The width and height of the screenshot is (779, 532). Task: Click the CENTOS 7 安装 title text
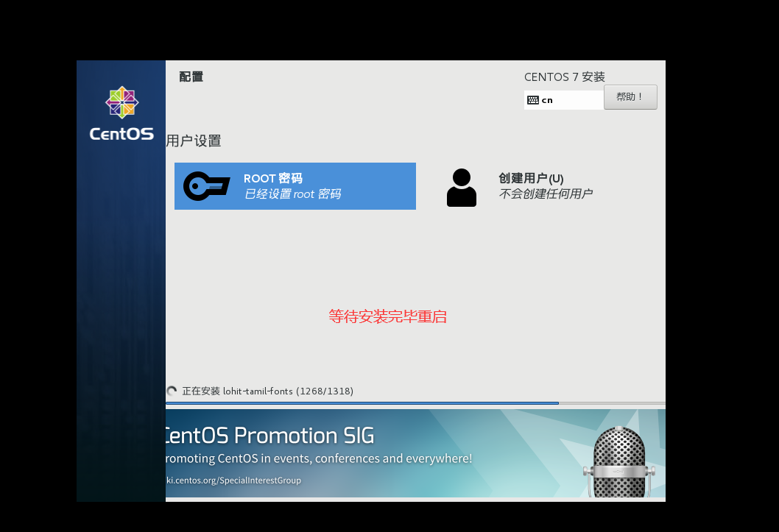pyautogui.click(x=565, y=77)
